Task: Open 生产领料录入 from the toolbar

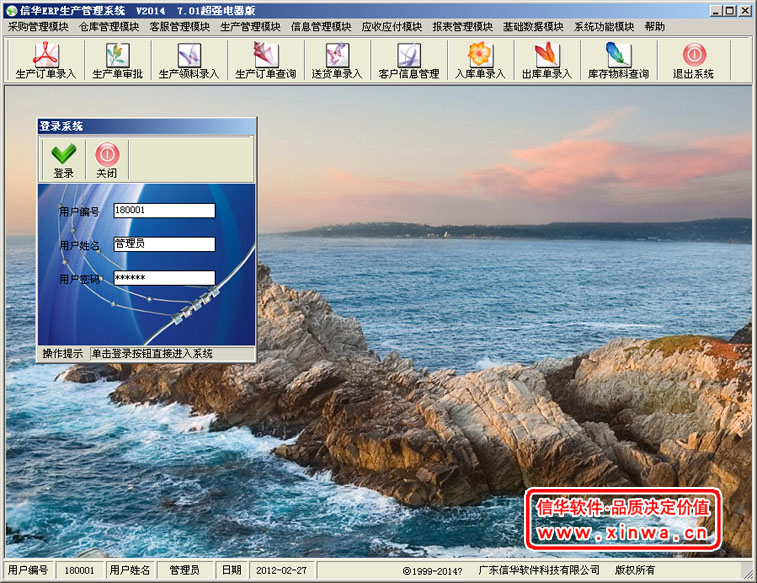Action: [189, 60]
